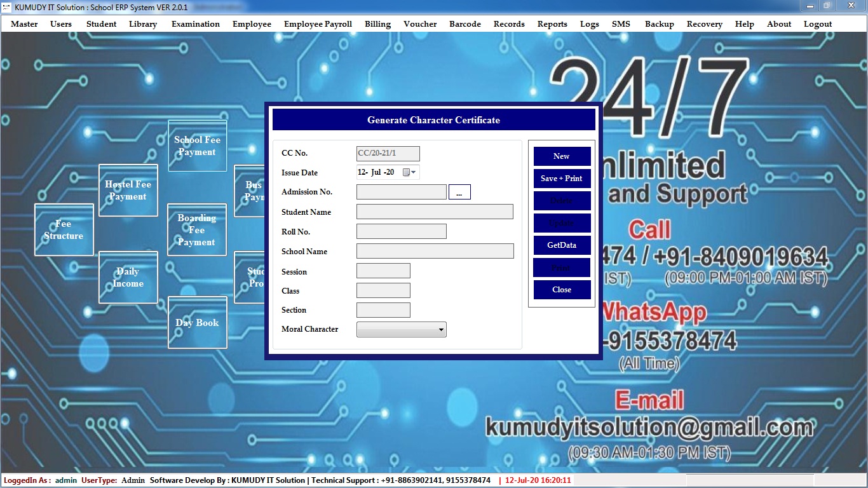Click the admission number browse (...) button

459,192
